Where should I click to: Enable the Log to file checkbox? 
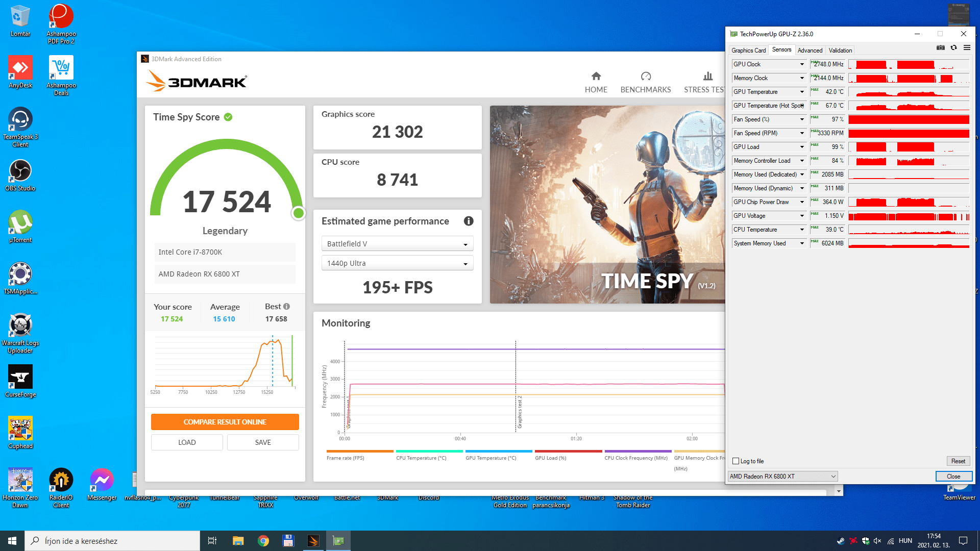coord(736,461)
